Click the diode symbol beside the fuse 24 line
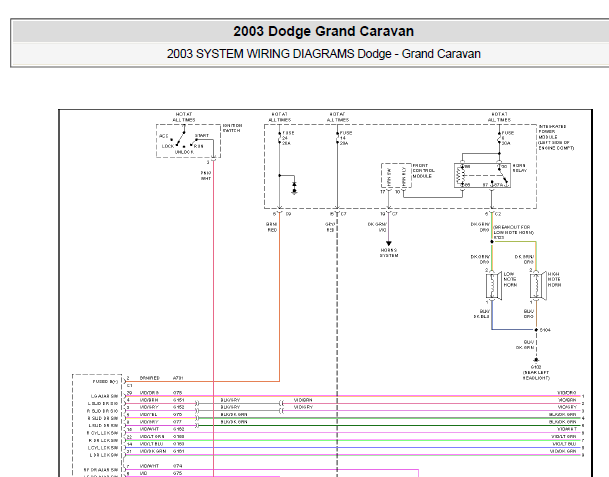 click(294, 184)
